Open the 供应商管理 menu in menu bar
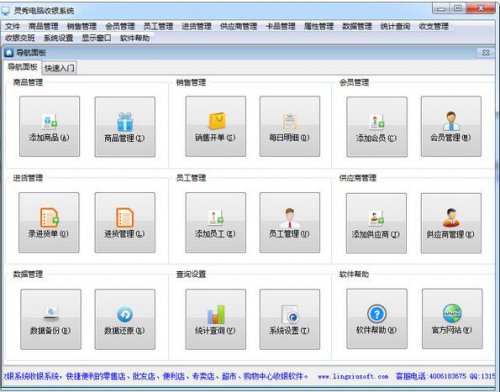The image size is (500, 392). 239,26
